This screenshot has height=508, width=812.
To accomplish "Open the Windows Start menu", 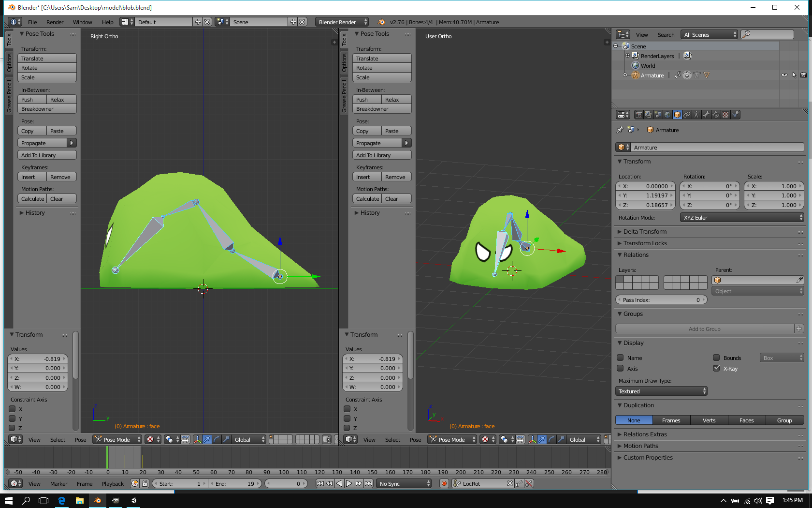I will point(8,500).
